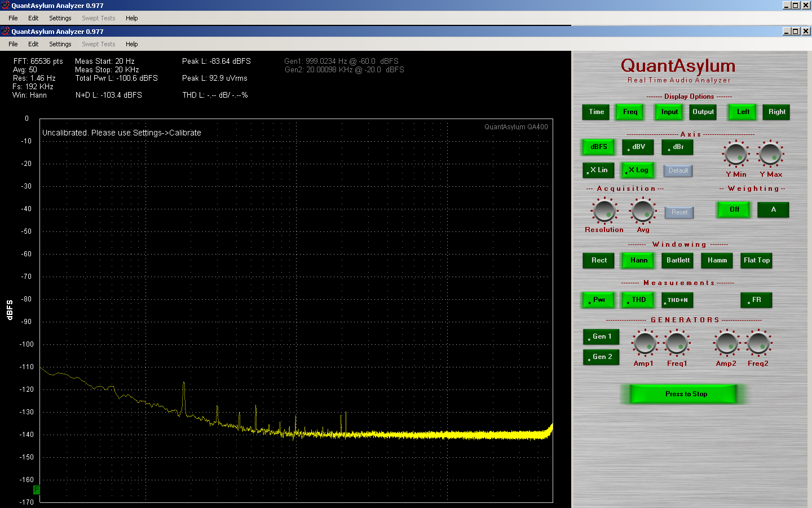This screenshot has height=508, width=812.
Task: Click the acquisition Reset button
Action: click(x=679, y=212)
